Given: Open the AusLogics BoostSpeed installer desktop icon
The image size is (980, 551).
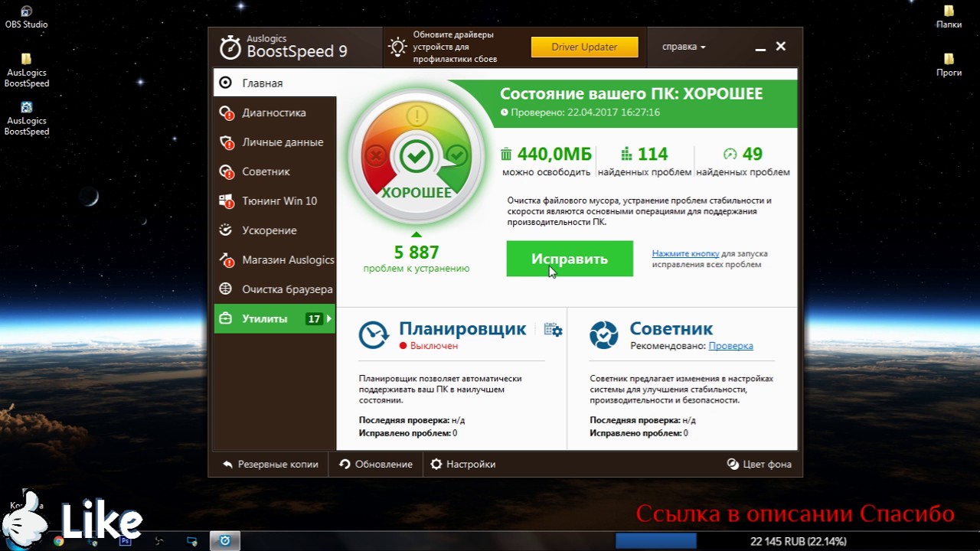Looking at the screenshot, I should pyautogui.click(x=27, y=119).
